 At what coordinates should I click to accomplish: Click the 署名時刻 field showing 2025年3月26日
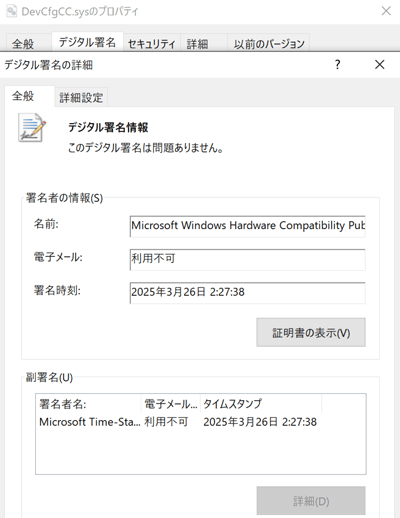point(247,293)
